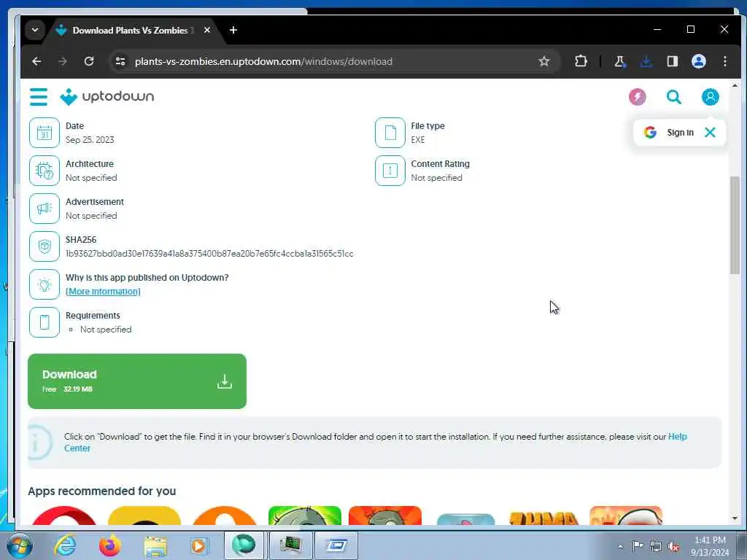
Task: Click the green Download button
Action: coord(137,381)
